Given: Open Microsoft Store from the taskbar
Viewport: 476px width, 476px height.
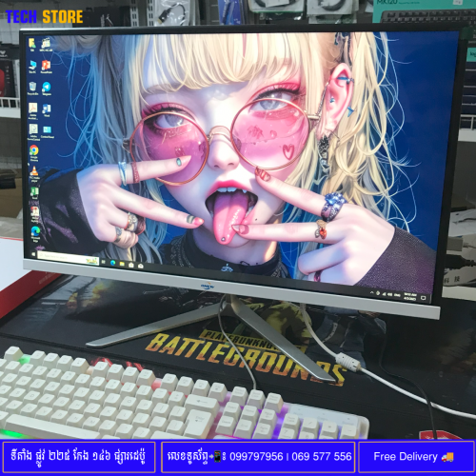Looking at the screenshot, I should coord(131,265).
